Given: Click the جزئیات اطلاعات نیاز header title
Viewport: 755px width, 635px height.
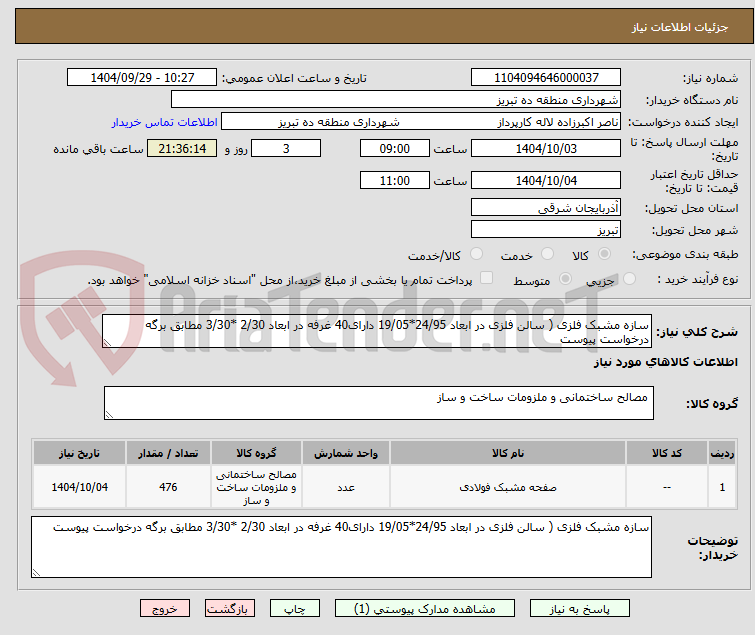Looking at the screenshot, I should click(x=680, y=27).
